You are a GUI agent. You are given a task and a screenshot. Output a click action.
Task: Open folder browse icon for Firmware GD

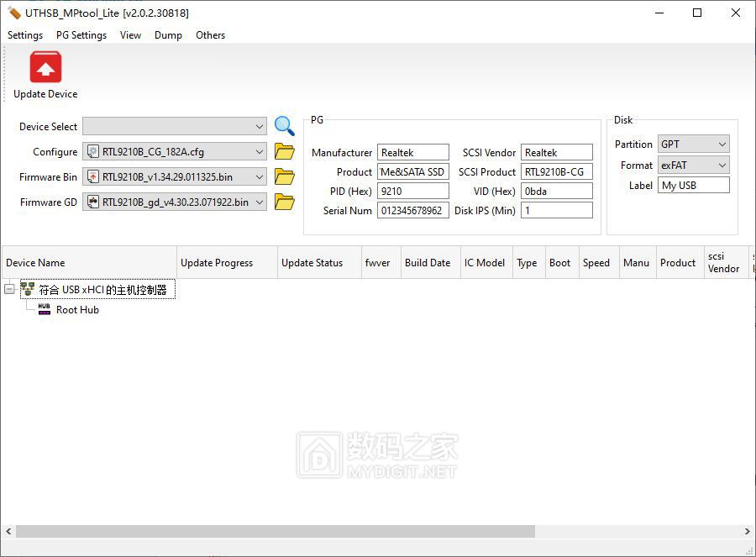[x=285, y=202]
